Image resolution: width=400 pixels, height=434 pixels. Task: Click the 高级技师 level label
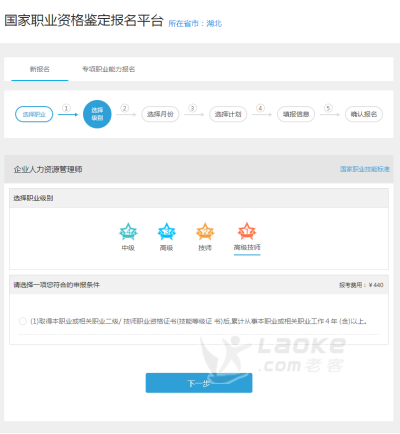247,247
